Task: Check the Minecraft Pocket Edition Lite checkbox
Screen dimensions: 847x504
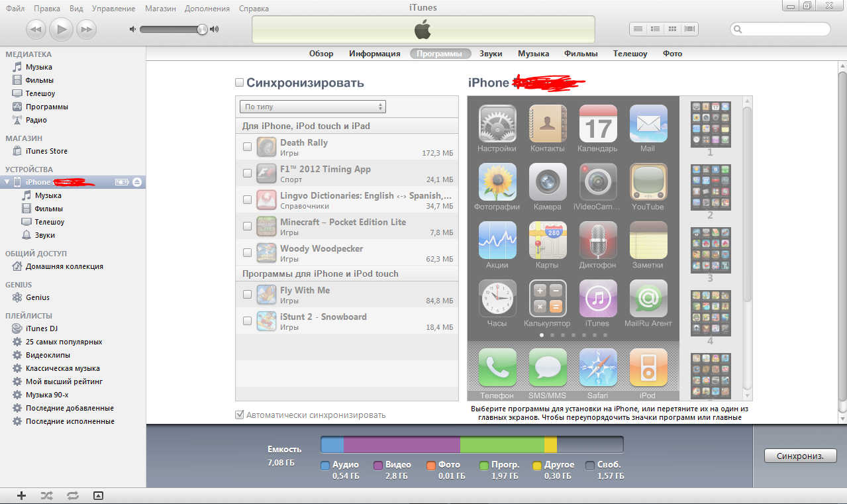Action: [247, 227]
